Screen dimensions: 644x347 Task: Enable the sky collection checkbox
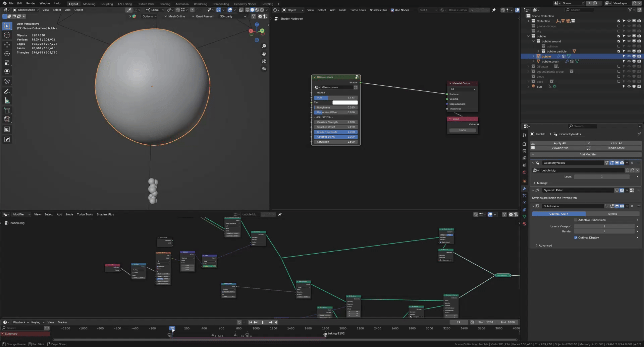(x=619, y=31)
